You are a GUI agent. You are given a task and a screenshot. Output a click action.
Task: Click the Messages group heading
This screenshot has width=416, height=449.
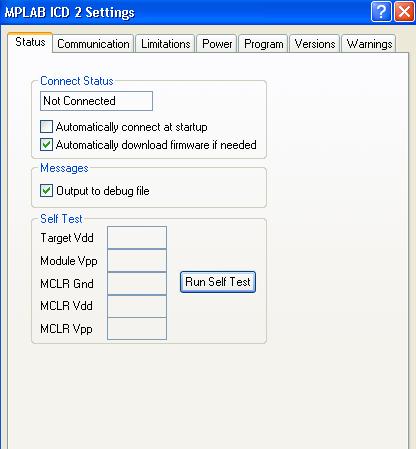pos(64,168)
